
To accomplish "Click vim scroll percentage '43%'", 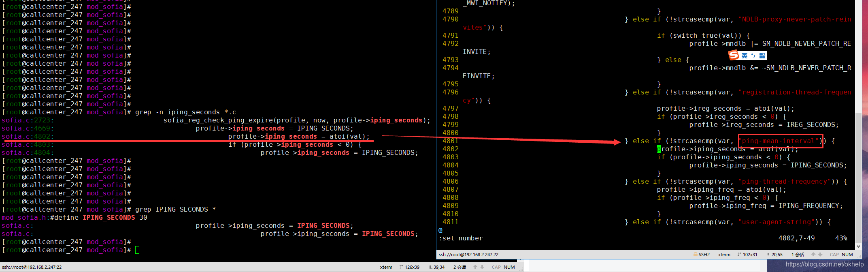I will [841, 238].
